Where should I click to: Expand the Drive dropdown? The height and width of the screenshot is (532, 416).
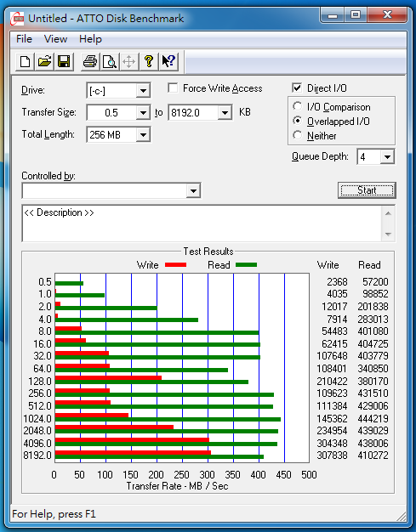coord(143,91)
